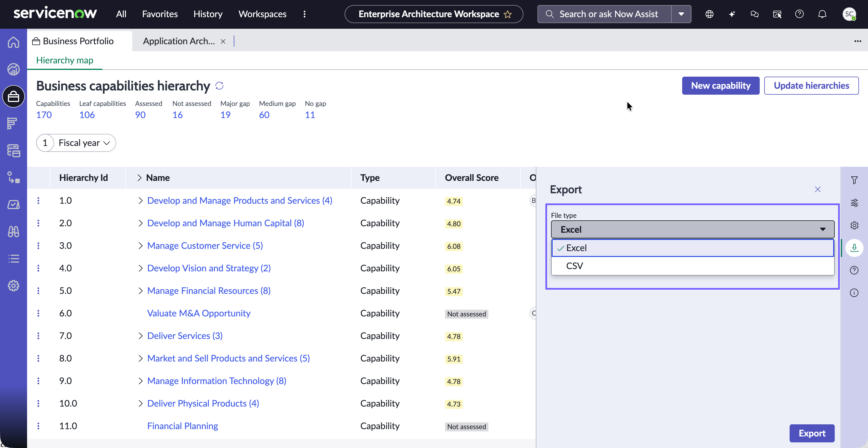Open the header help icon
The image size is (868, 448).
[x=799, y=14]
